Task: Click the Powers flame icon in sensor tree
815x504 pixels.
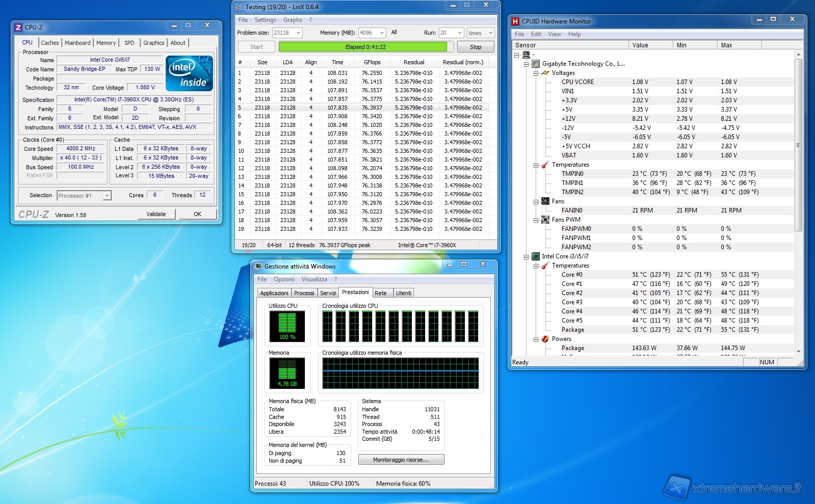Action: (x=545, y=339)
